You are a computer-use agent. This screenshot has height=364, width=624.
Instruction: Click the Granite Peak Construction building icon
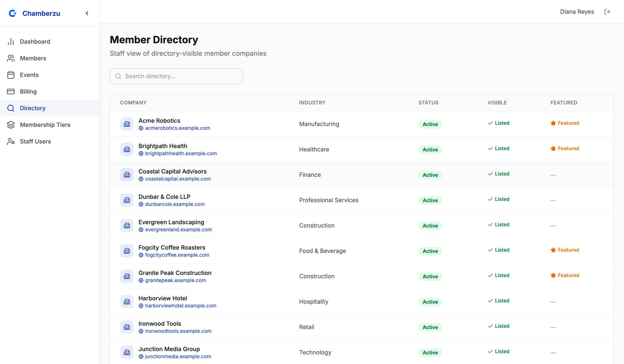click(x=127, y=276)
